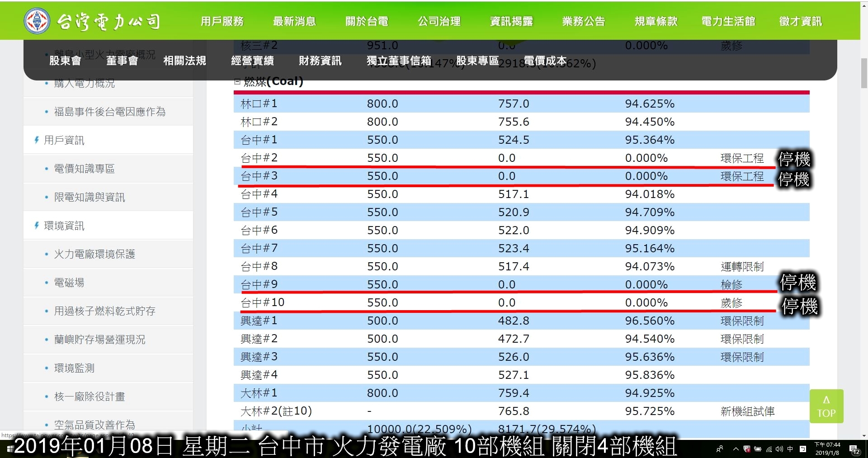Click the 台中#4 output value 517.1

coord(514,194)
